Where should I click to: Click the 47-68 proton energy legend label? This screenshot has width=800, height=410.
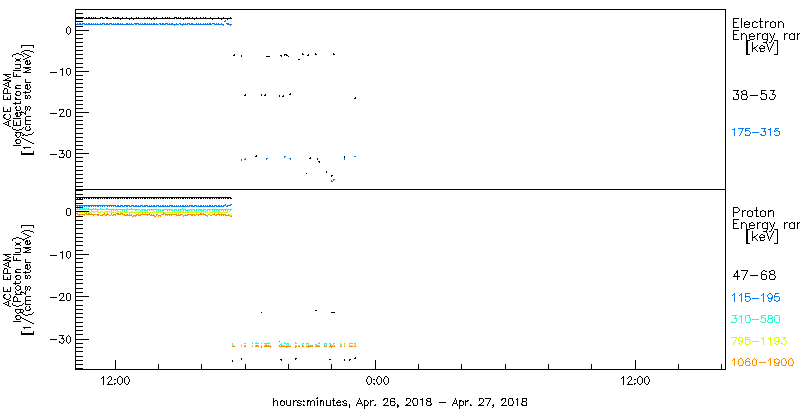click(x=754, y=275)
